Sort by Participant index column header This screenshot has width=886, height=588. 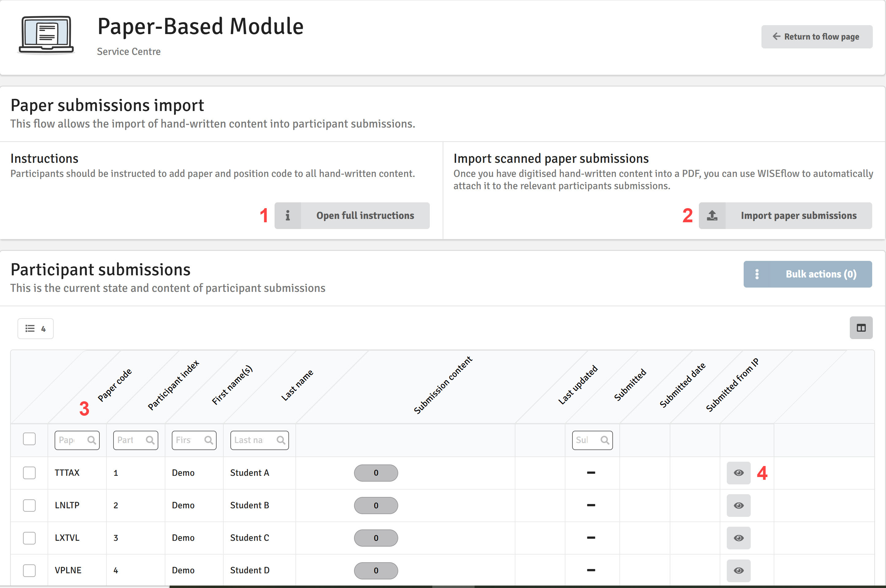click(x=173, y=385)
